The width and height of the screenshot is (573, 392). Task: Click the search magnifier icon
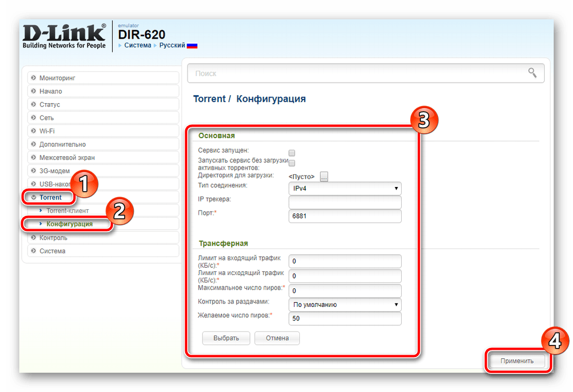click(533, 73)
